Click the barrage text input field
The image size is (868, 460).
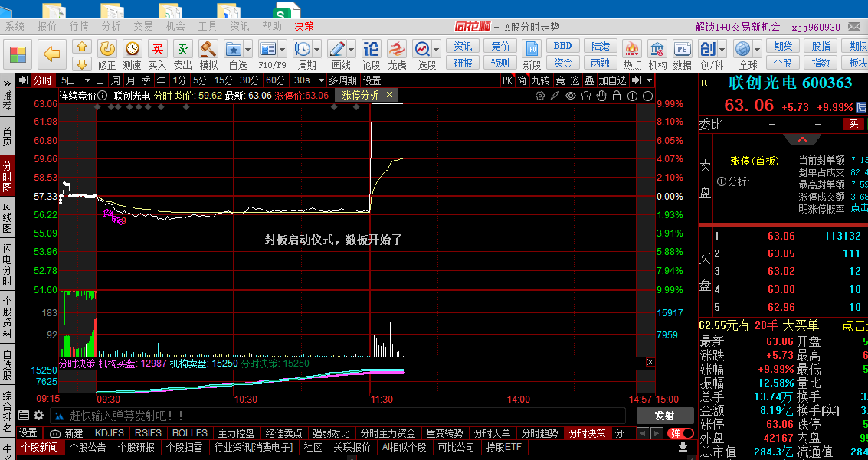338,416
